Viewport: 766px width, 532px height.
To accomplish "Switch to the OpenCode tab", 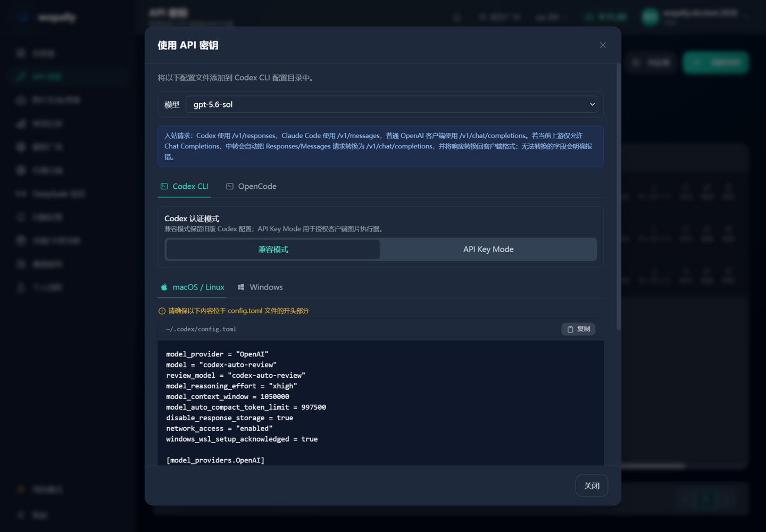I will [x=251, y=186].
